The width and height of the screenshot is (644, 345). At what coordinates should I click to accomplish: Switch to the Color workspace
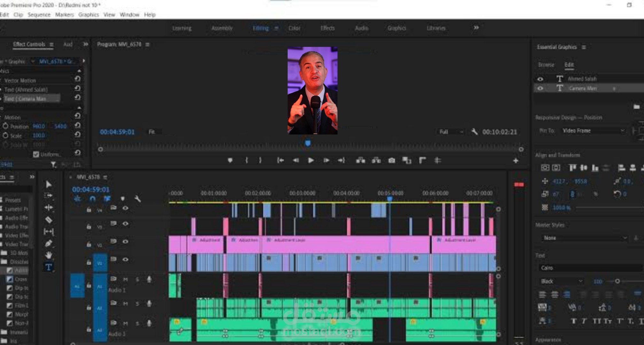tap(294, 28)
